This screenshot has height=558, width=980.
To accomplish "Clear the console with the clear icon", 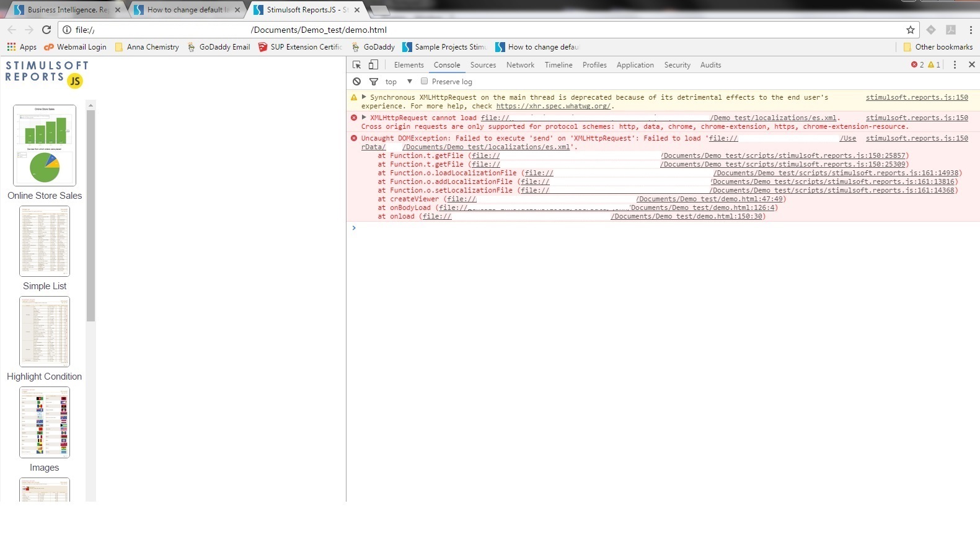I will (356, 81).
